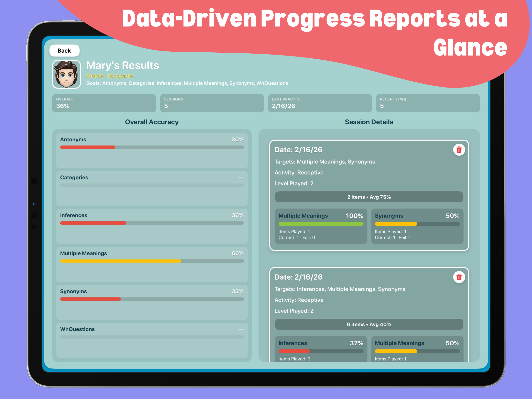Screen dimensions: 532x399
Task: Click the Antonyms 30% accuracy bar
Action: (x=152, y=147)
